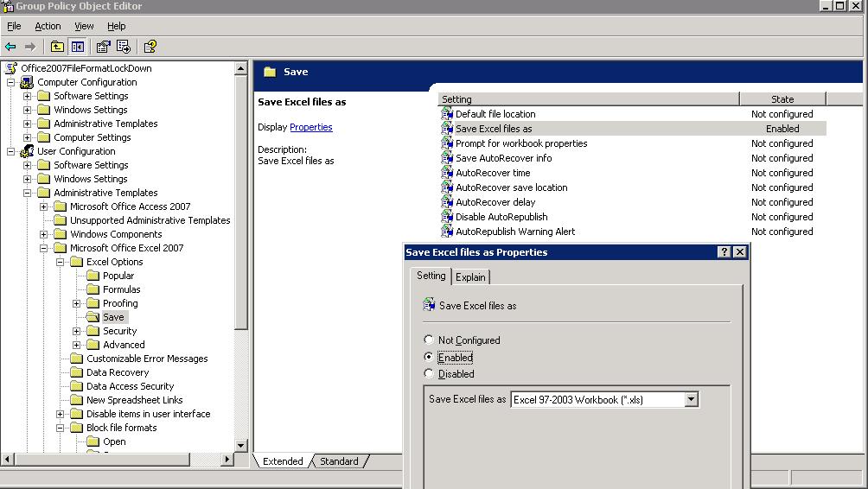Click the User Configuration icon
The height and width of the screenshot is (489, 868).
[27, 151]
